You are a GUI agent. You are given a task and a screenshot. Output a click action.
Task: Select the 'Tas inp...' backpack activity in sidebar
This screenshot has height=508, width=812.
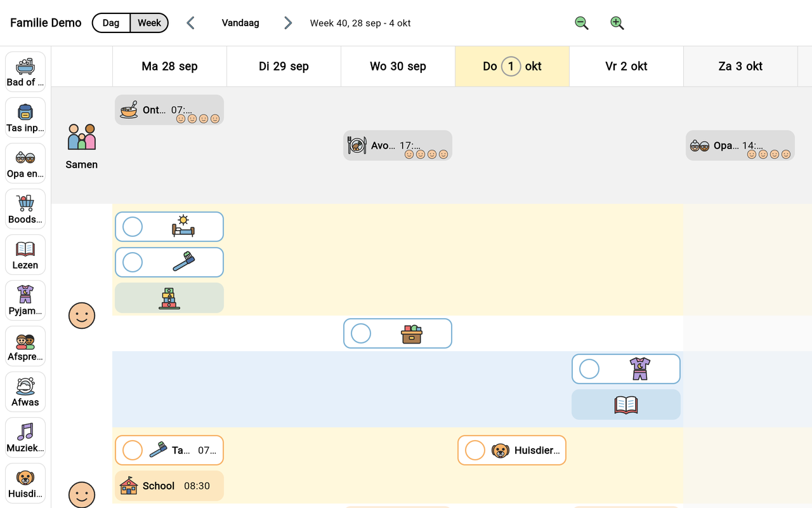tap(25, 117)
